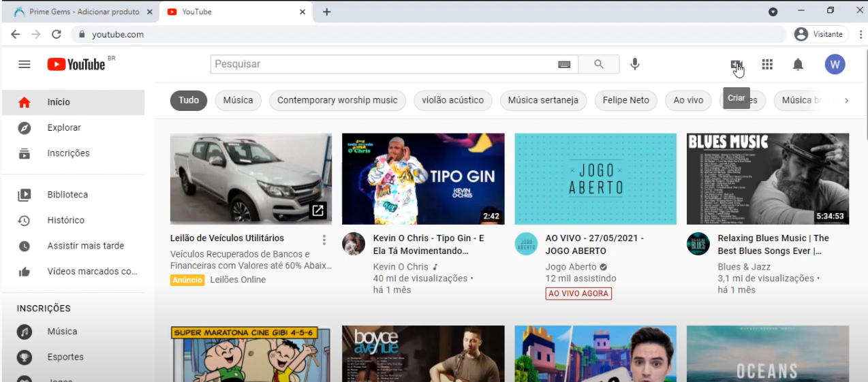The width and height of the screenshot is (868, 382).
Task: Open the Blues Music video thumbnail
Action: pyautogui.click(x=768, y=179)
